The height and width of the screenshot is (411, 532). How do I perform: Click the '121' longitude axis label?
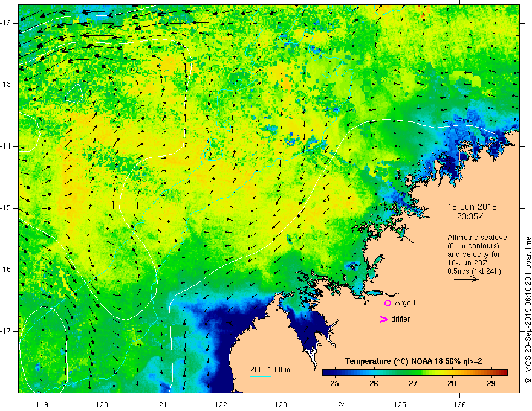pyautogui.click(x=161, y=404)
